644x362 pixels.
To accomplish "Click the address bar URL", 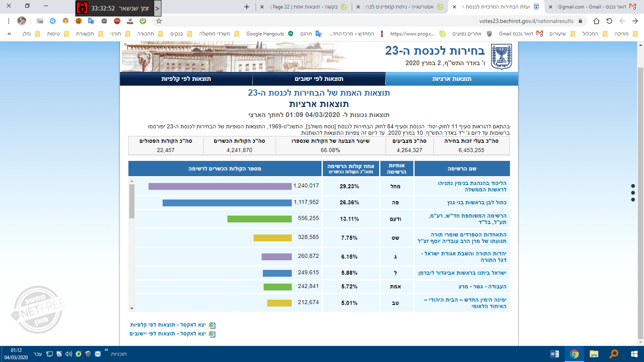I will (526, 21).
